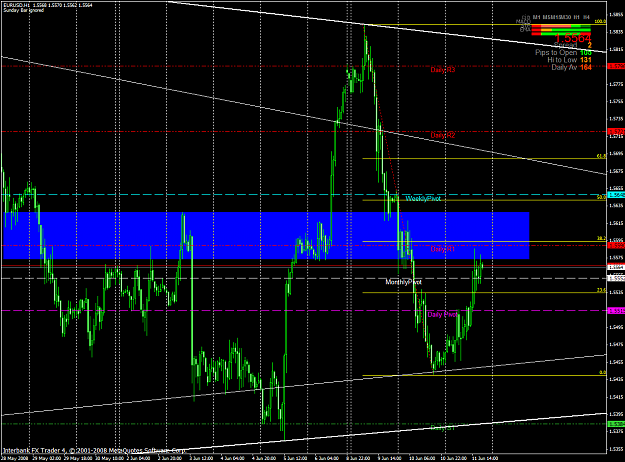The height and width of the screenshot is (462, 625).
Task: Click the 'Spread' readout label
Action: pos(565,45)
